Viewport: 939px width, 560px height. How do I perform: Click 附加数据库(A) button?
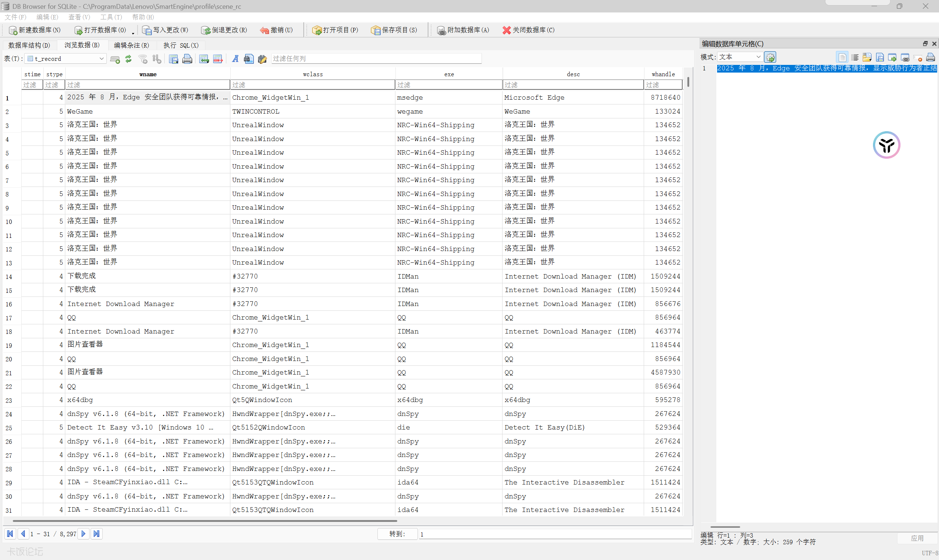click(463, 30)
